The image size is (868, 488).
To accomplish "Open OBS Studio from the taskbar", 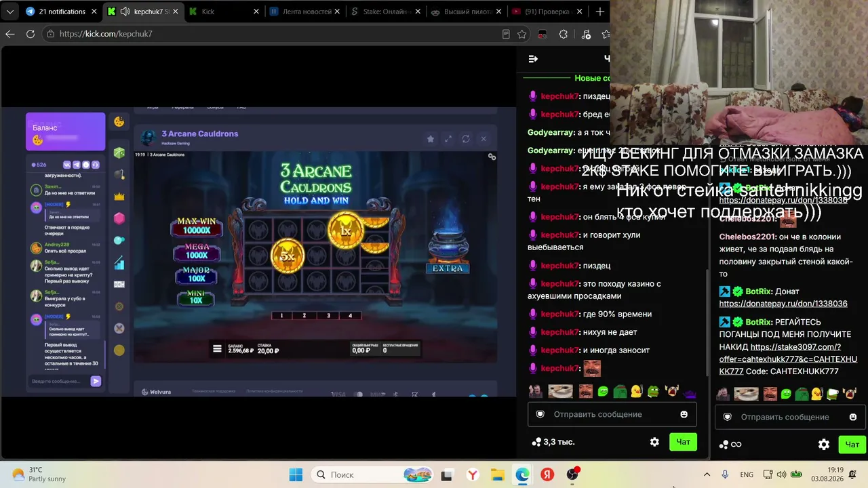I will [572, 474].
